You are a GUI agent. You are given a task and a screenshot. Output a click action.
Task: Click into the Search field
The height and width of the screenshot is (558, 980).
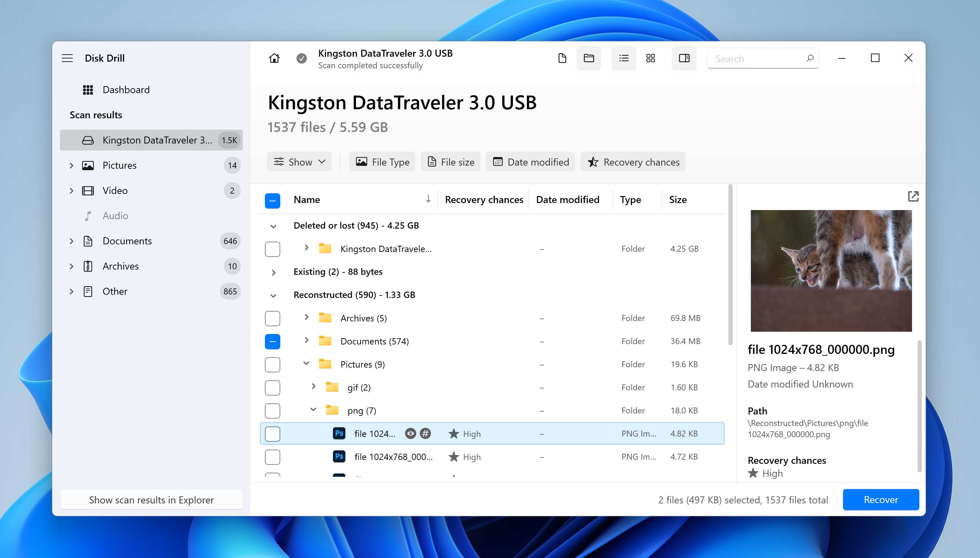762,58
